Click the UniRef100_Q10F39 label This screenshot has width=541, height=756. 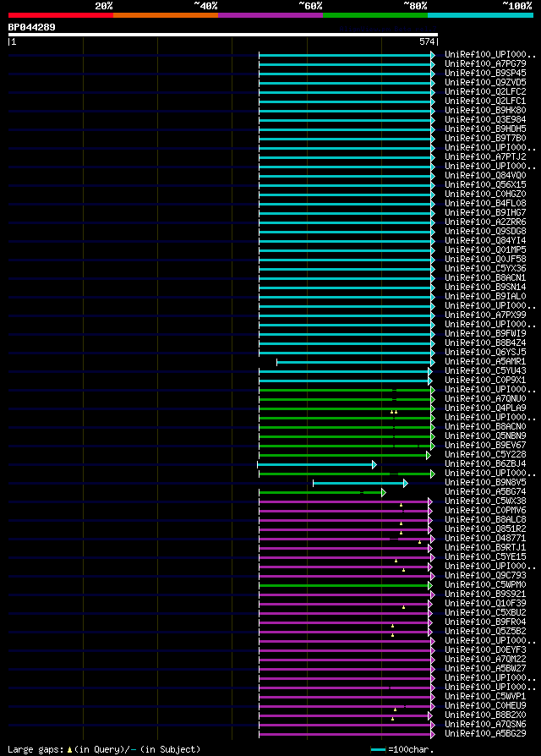(x=485, y=604)
